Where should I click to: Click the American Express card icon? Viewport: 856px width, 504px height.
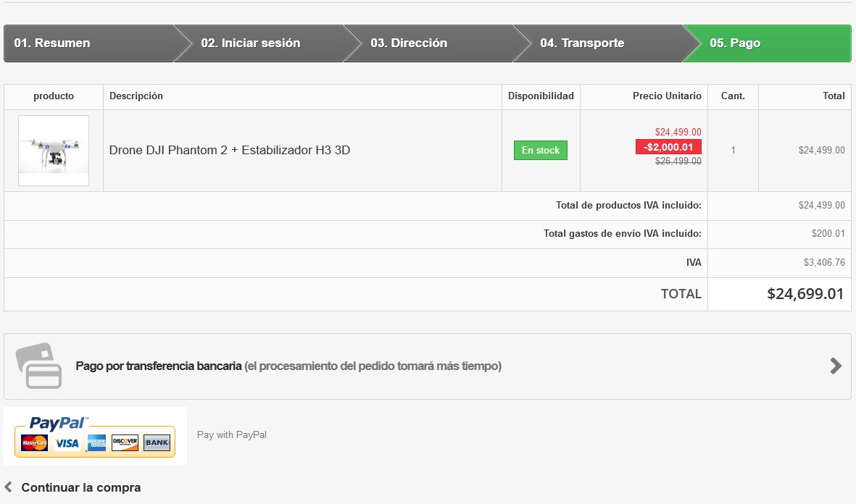(96, 442)
